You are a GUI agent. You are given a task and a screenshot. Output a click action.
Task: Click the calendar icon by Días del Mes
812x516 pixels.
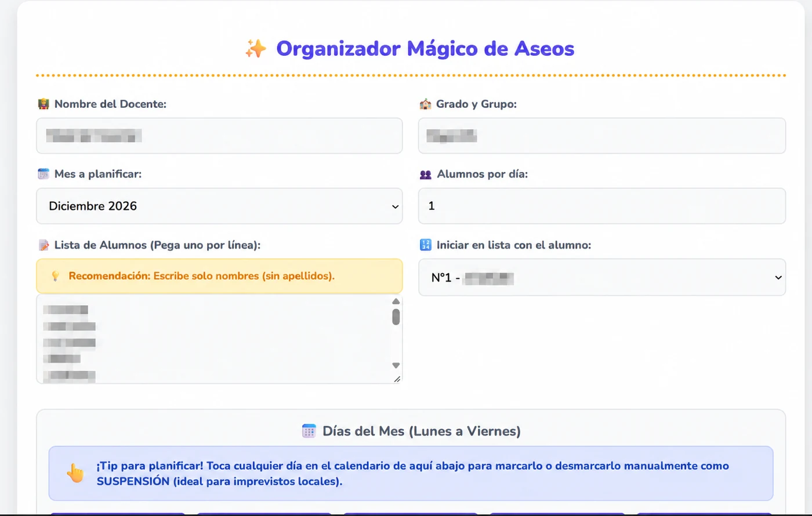(x=309, y=431)
